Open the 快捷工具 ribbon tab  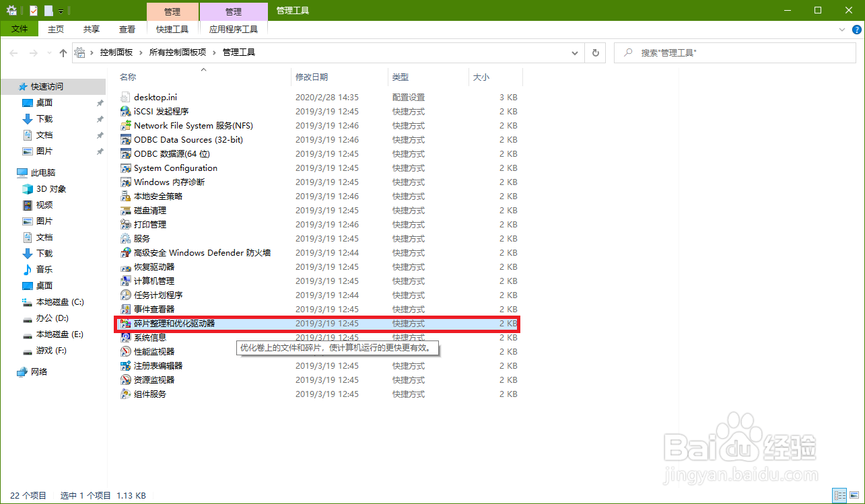[172, 30]
